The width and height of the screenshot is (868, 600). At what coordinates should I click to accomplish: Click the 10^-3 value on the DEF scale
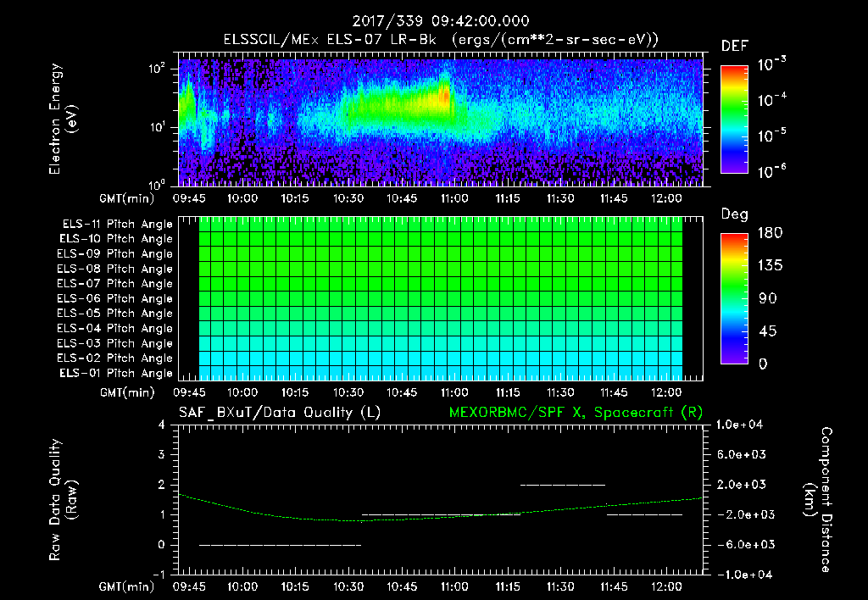click(771, 64)
